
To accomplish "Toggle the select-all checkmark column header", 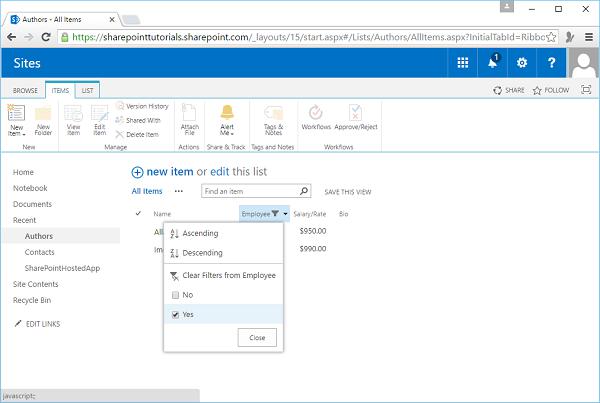I will (138, 213).
